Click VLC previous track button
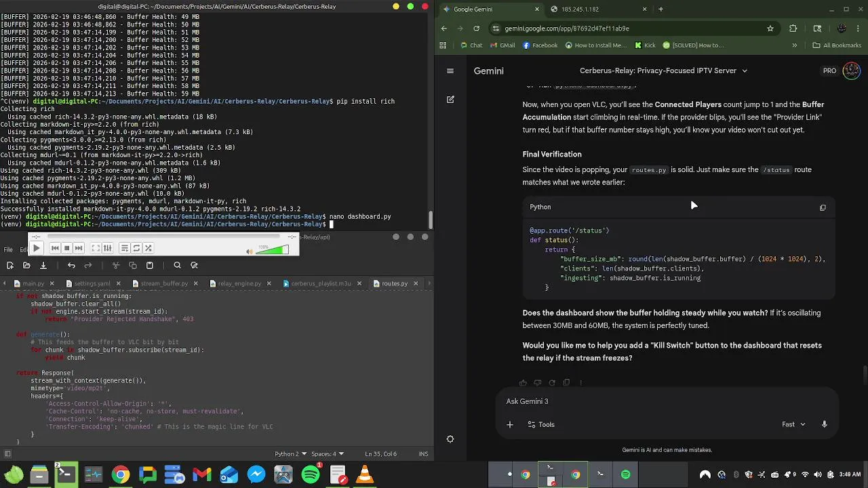The width and height of the screenshot is (868, 488). pos(56,248)
